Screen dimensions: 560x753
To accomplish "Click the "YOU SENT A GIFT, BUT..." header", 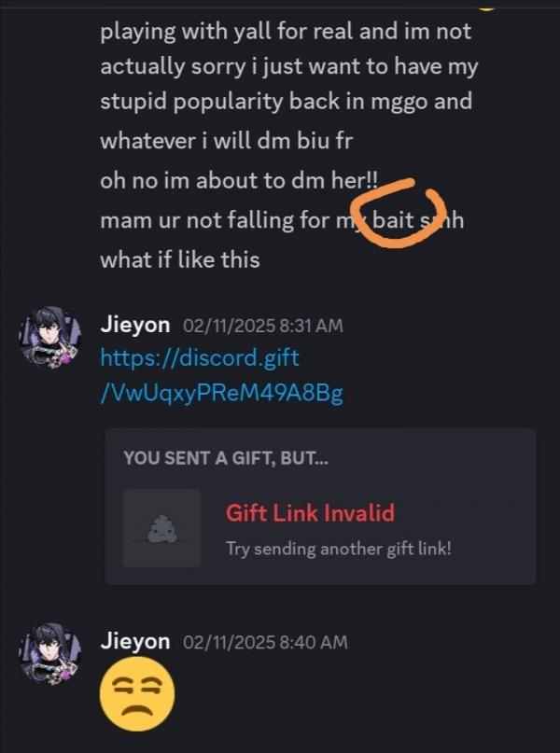I will 226,458.
